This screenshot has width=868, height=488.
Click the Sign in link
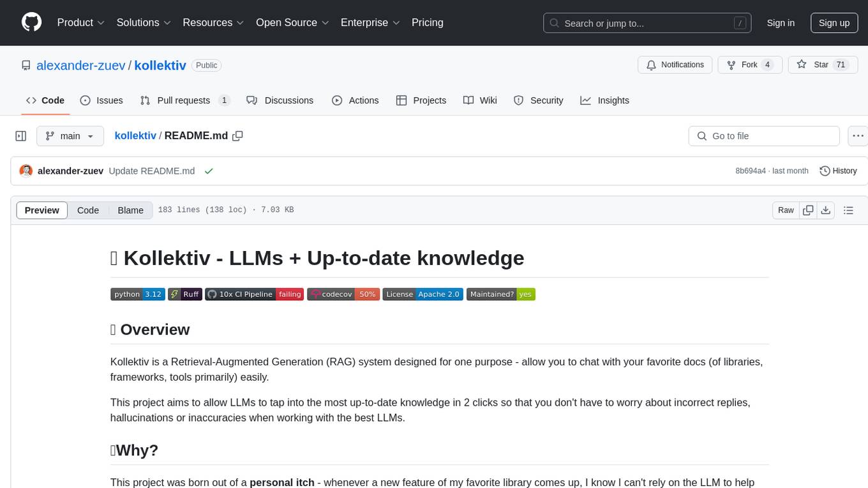[x=781, y=23]
